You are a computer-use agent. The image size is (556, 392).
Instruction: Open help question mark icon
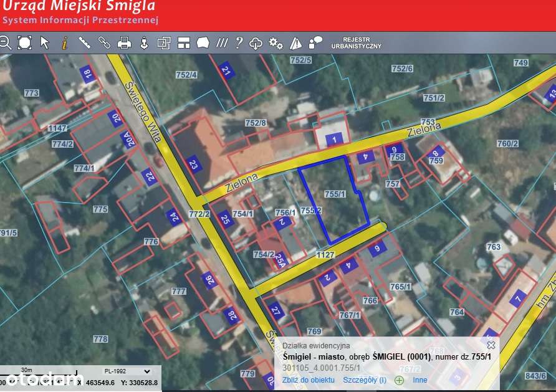coord(239,43)
